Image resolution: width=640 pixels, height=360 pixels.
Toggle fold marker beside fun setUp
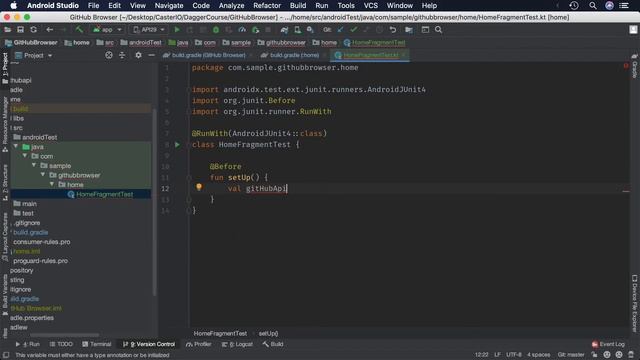coord(189,178)
